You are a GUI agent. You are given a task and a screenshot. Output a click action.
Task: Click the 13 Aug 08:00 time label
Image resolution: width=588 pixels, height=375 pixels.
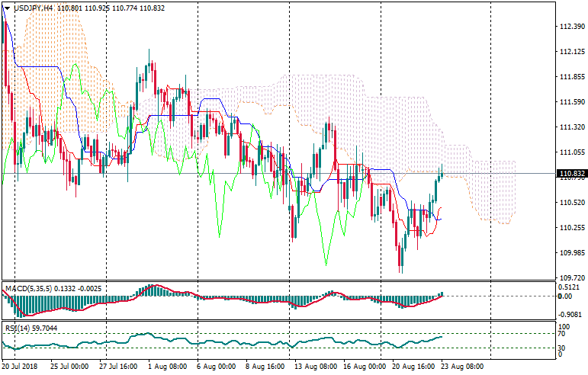pos(317,367)
